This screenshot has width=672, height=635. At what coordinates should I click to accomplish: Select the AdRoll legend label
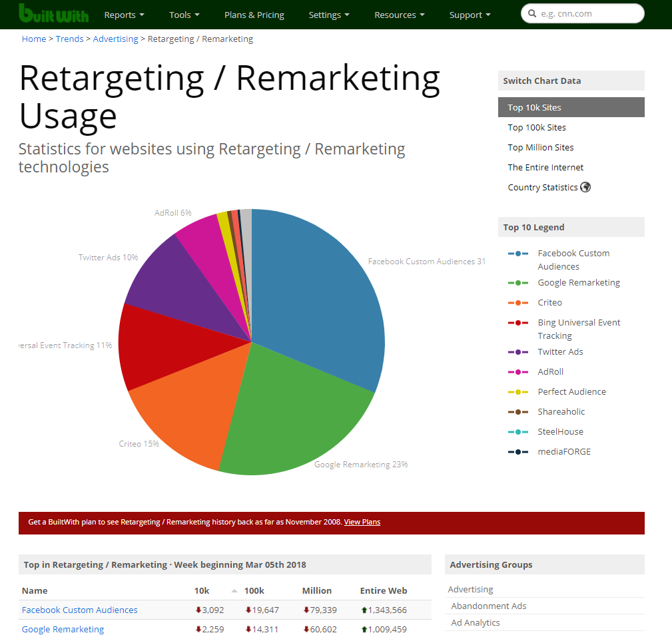pyautogui.click(x=550, y=371)
